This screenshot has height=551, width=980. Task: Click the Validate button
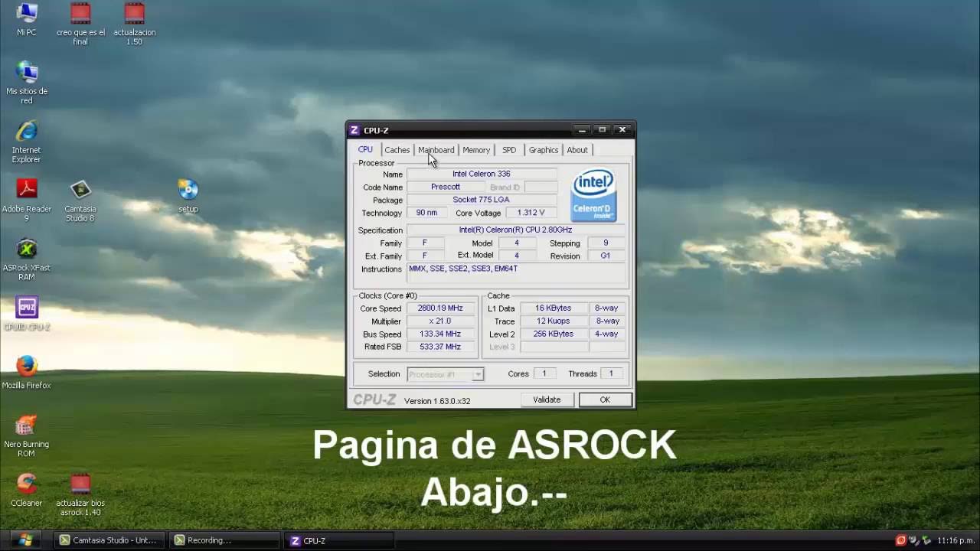(547, 399)
